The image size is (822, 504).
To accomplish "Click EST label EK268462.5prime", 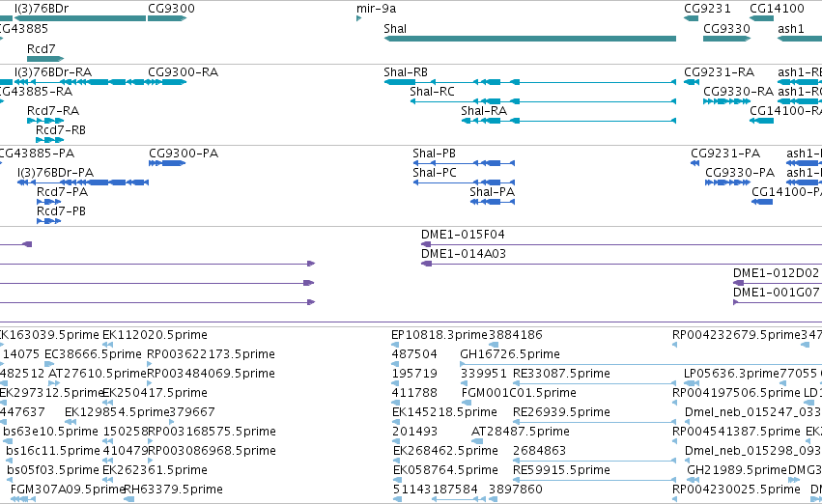I will click(x=445, y=451).
